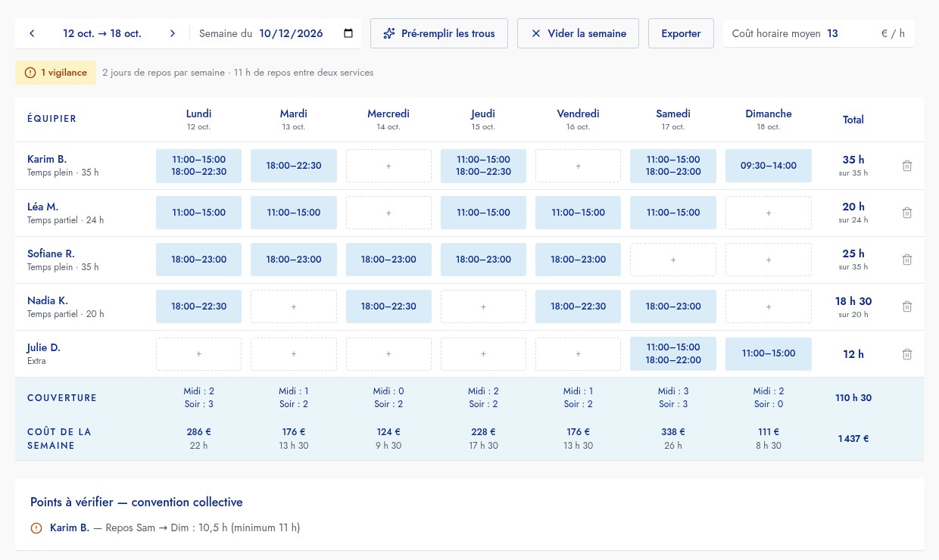The height and width of the screenshot is (560, 939).
Task: Open Julie D. Saturday double shift
Action: click(x=673, y=353)
